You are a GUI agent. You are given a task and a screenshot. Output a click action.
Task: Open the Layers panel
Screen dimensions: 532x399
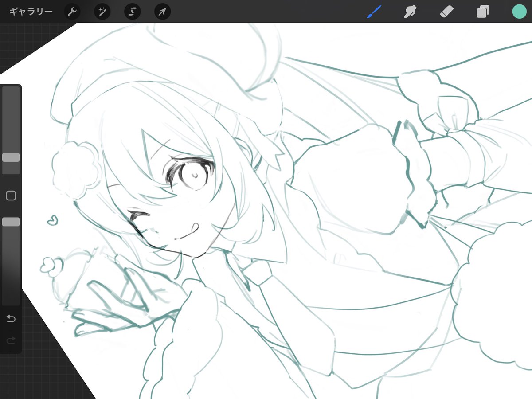(x=483, y=12)
